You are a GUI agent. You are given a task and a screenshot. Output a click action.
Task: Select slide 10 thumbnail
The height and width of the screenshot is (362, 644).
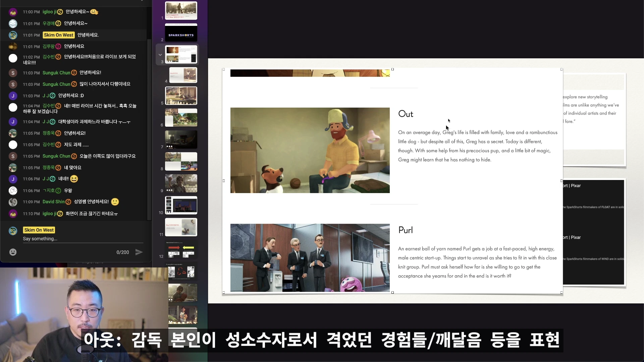(181, 205)
